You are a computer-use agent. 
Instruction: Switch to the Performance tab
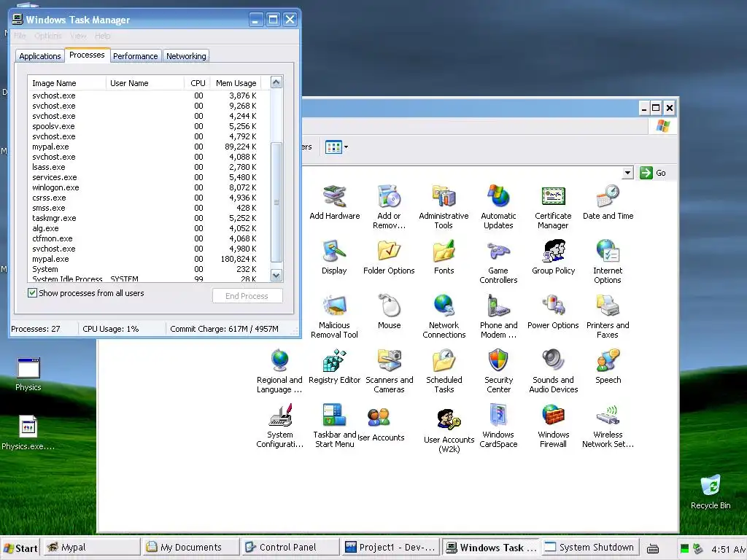[x=135, y=56]
